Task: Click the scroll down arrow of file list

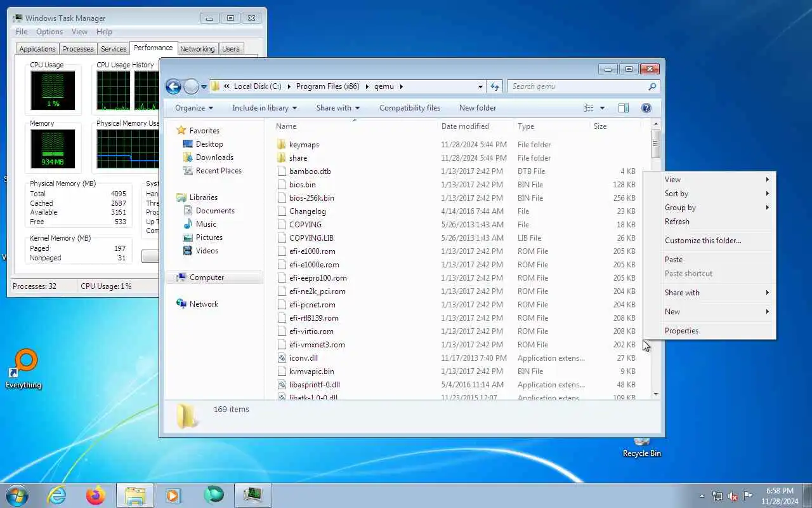Action: click(x=656, y=394)
